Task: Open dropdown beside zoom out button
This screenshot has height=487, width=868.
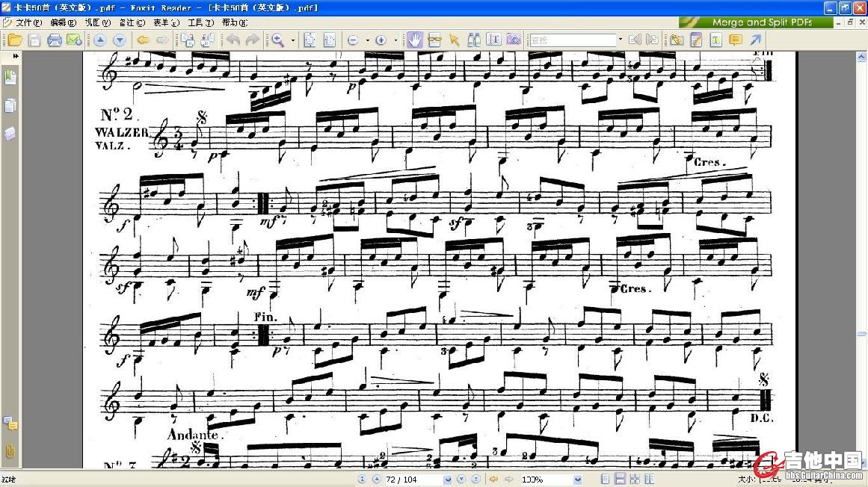Action: pyautogui.click(x=367, y=40)
